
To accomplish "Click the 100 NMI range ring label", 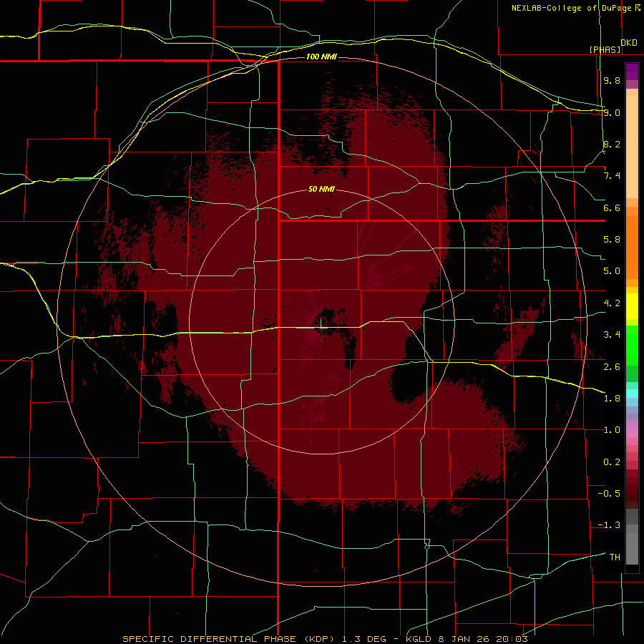I will (x=321, y=57).
